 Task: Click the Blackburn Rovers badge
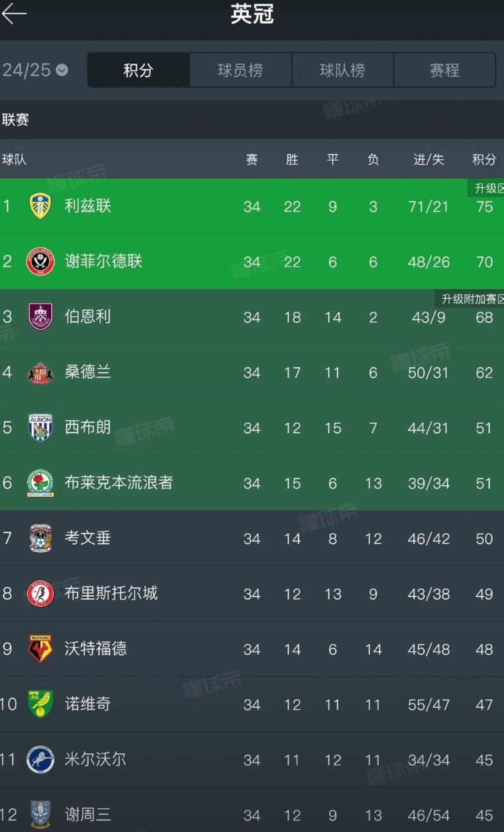point(40,483)
